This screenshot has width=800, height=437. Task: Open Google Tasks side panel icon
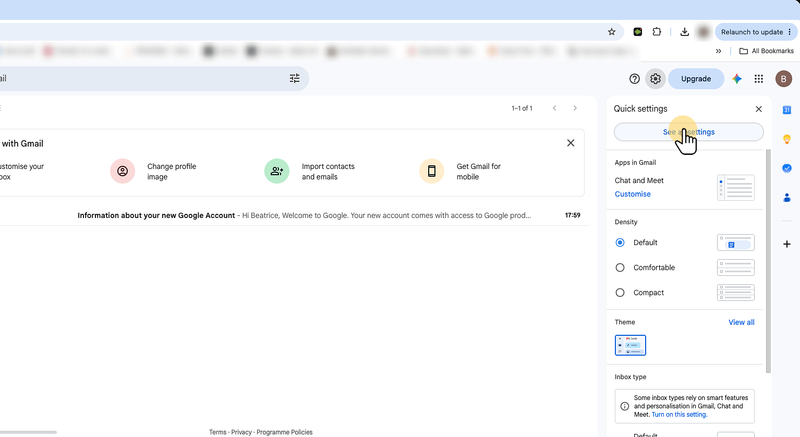[x=787, y=168]
